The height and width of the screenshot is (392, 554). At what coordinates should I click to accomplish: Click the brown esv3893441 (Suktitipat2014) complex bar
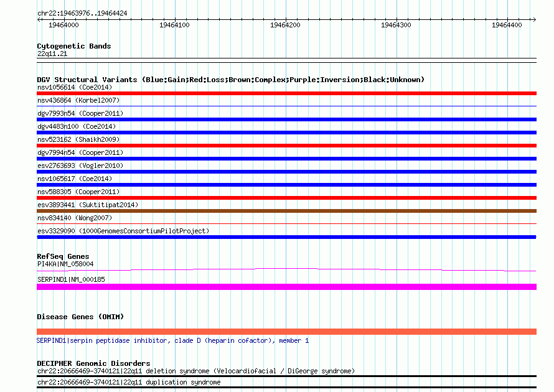(286, 211)
